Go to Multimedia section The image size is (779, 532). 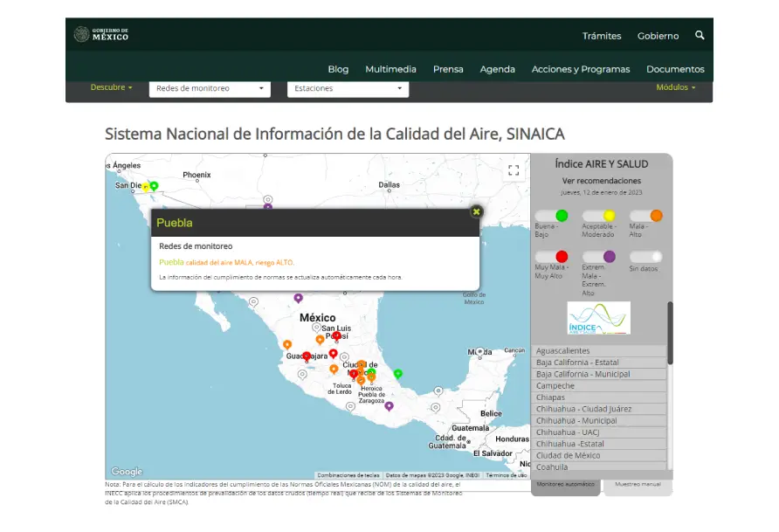point(390,69)
